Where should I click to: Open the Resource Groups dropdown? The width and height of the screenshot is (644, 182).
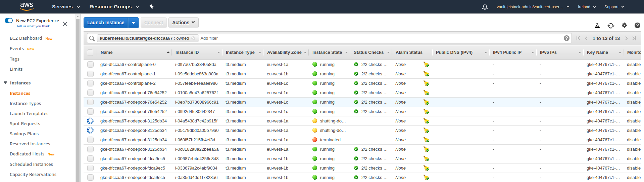tap(114, 7)
